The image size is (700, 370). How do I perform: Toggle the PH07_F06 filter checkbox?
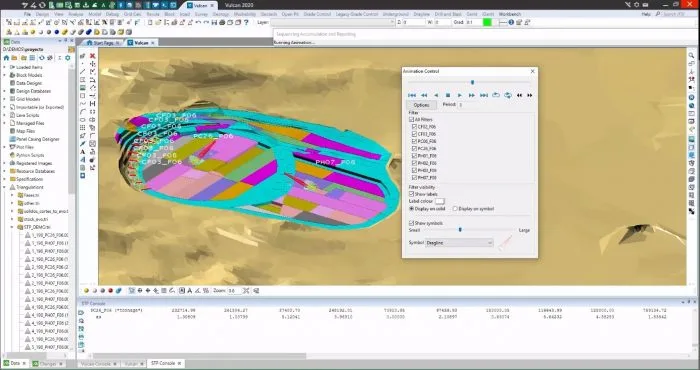click(415, 178)
